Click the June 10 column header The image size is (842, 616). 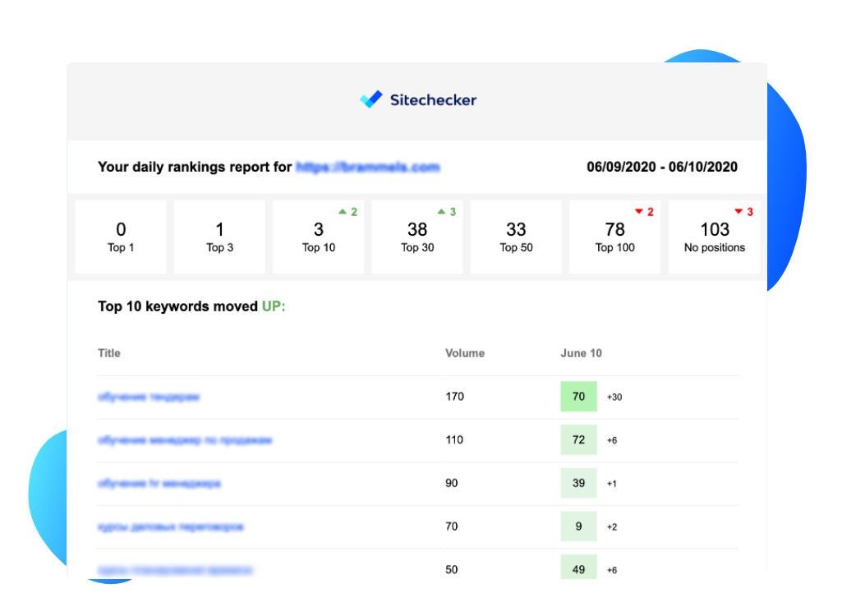tap(581, 353)
